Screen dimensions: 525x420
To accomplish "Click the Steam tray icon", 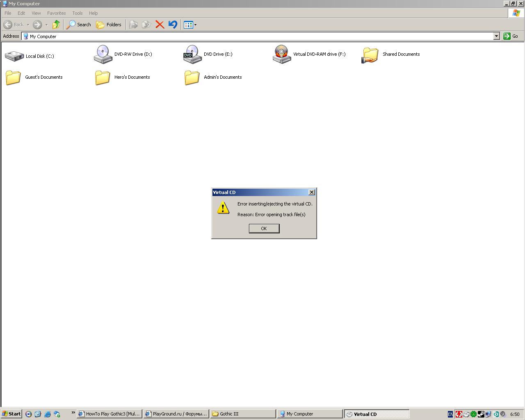I will coord(481,414).
